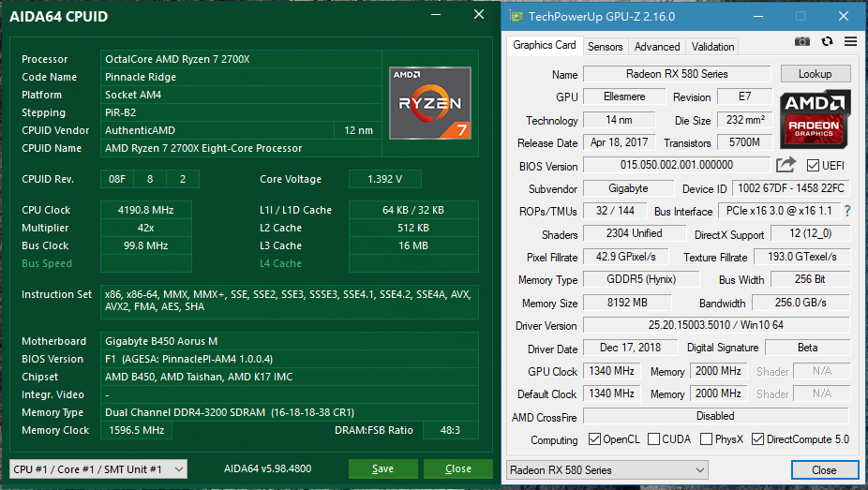Minimize the AIDA64 CPUID window
This screenshot has width=868, height=490.
tap(436, 15)
